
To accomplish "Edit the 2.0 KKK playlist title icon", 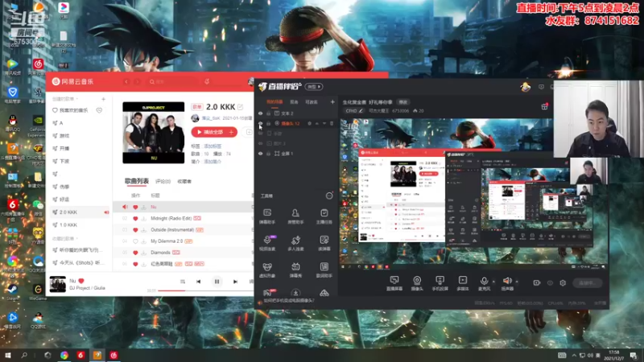I will (x=240, y=107).
